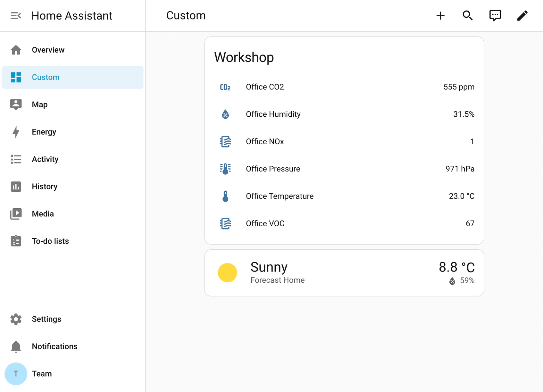Start a search in Home Assistant

tap(468, 15)
